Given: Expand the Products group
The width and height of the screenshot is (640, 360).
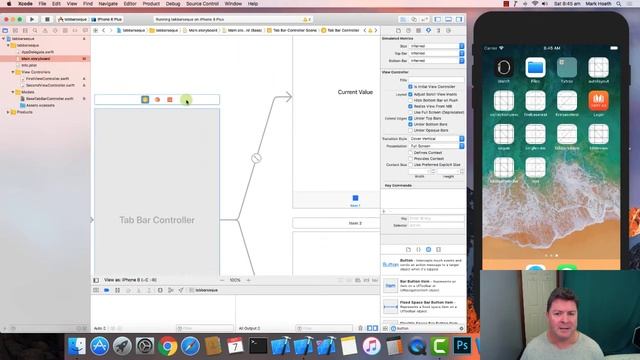Looking at the screenshot, I should click(8, 112).
